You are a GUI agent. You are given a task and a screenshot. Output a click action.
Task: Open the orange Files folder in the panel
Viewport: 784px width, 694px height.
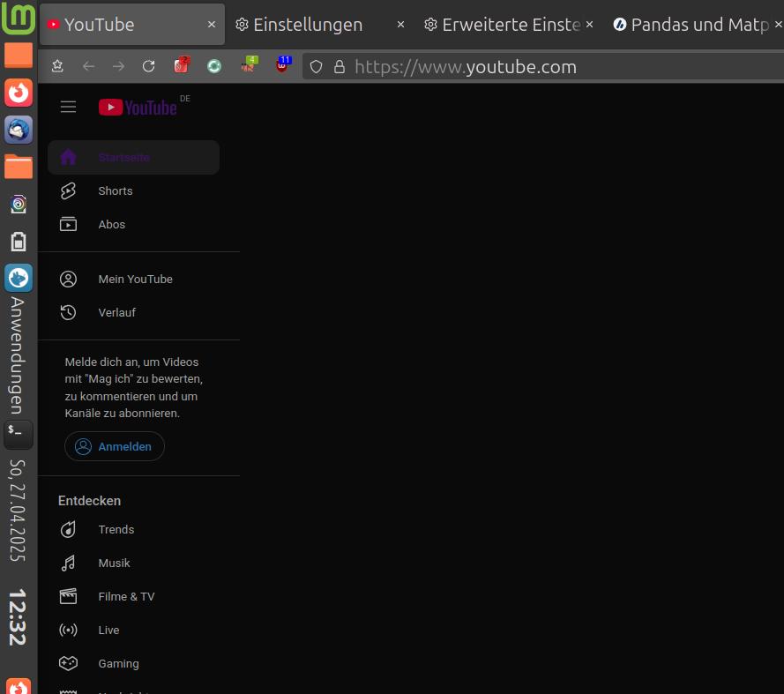click(x=19, y=167)
